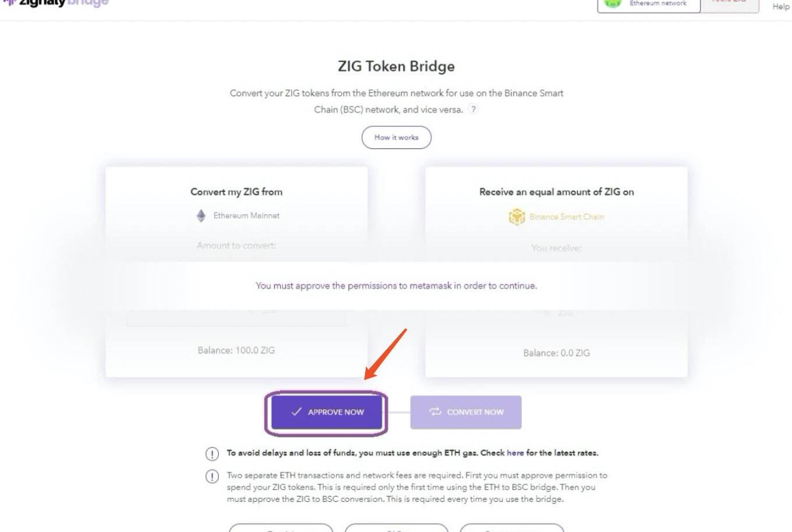Image resolution: width=792 pixels, height=532 pixels.
Task: Click the Balance: 100.0 ZIG text
Action: (236, 350)
